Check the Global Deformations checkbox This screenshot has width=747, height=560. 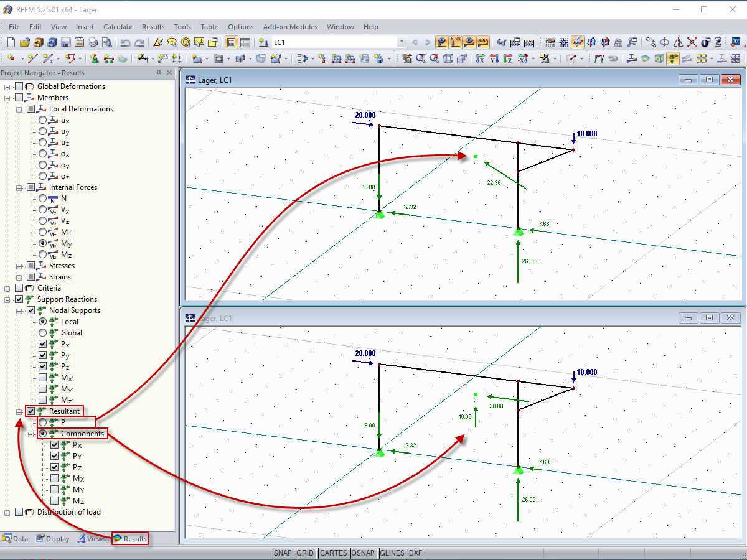click(x=19, y=86)
